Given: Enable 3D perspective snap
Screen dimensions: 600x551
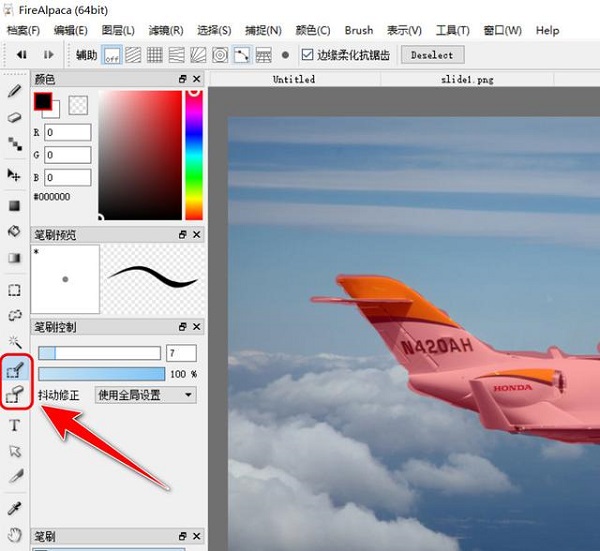Looking at the screenshot, I should coord(264,55).
